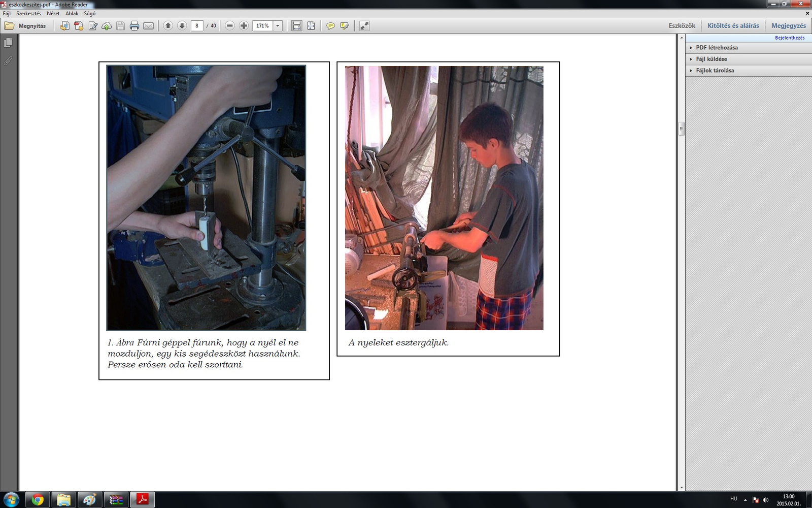Open the paint palette app on the taskbar
This screenshot has height=508, width=812.
90,500
